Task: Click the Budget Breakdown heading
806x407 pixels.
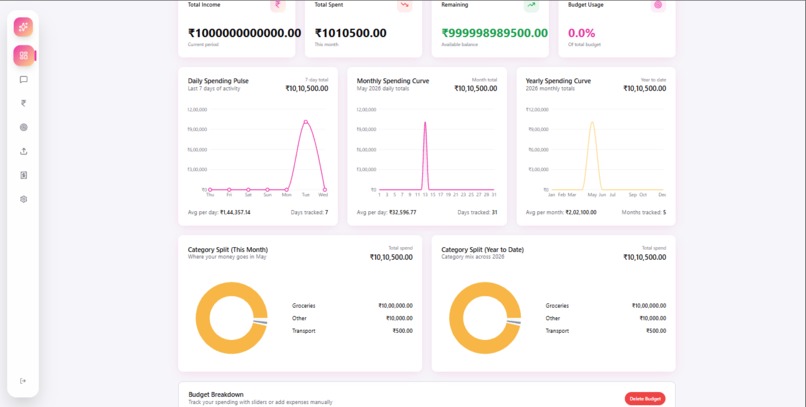Action: click(216, 395)
